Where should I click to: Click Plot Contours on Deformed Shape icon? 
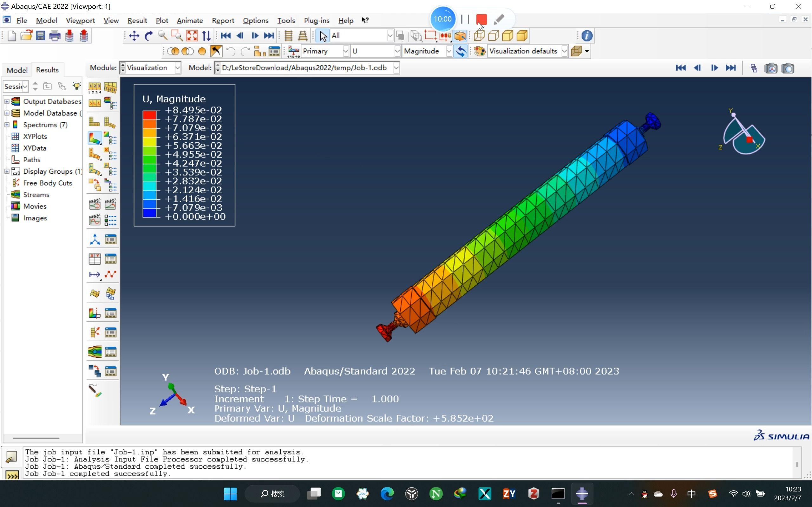(95, 138)
